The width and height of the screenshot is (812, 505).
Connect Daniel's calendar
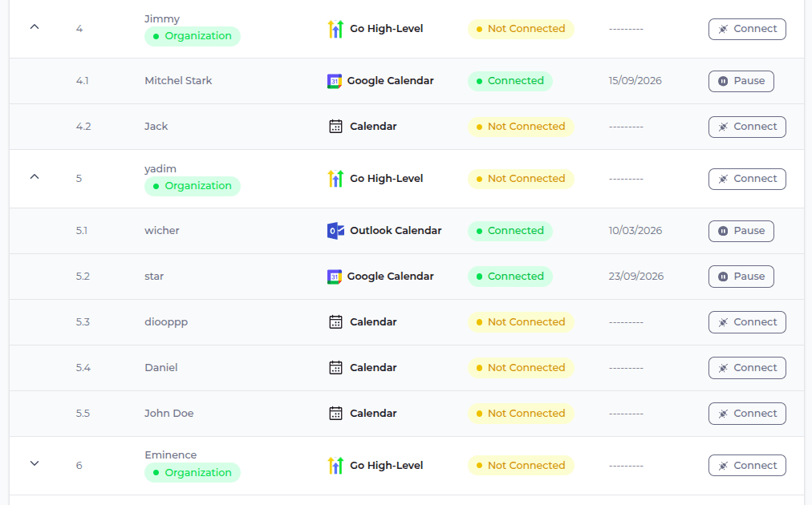747,368
